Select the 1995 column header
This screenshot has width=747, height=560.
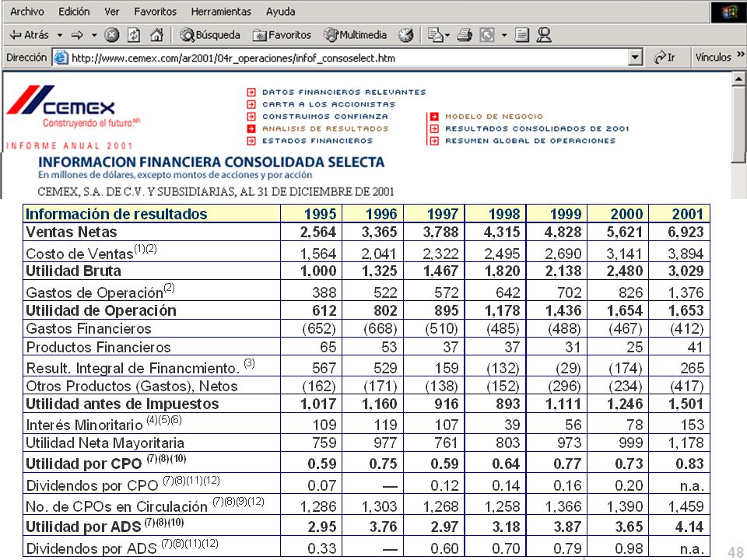(x=320, y=214)
